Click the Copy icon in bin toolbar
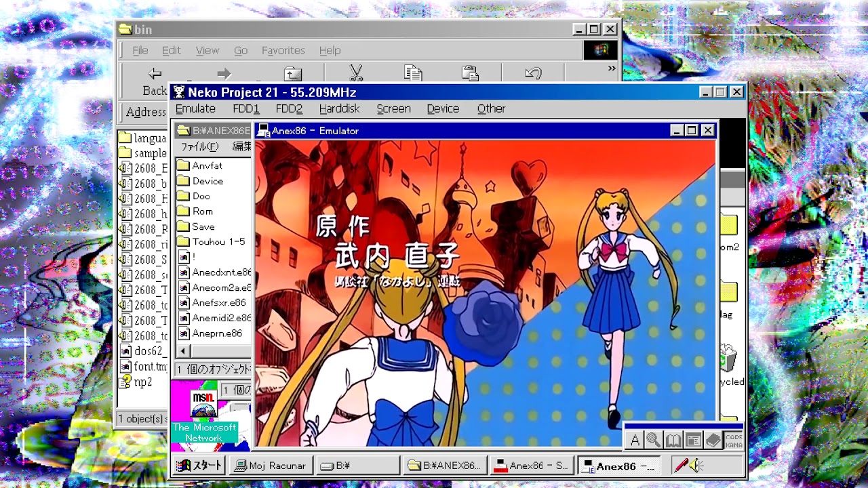868x488 pixels. click(413, 73)
